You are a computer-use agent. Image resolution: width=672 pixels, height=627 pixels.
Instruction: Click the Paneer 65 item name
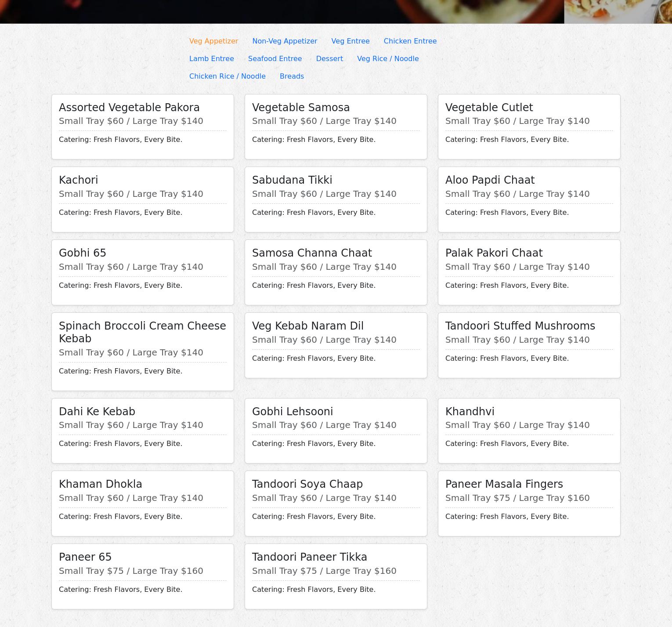click(85, 557)
